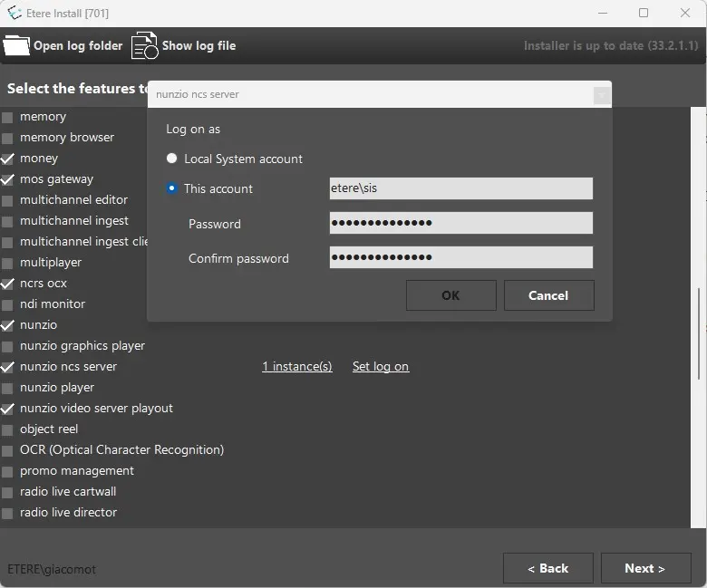The width and height of the screenshot is (707, 588).
Task: Click the feature list vertical scrollbar
Action: pyautogui.click(x=698, y=335)
